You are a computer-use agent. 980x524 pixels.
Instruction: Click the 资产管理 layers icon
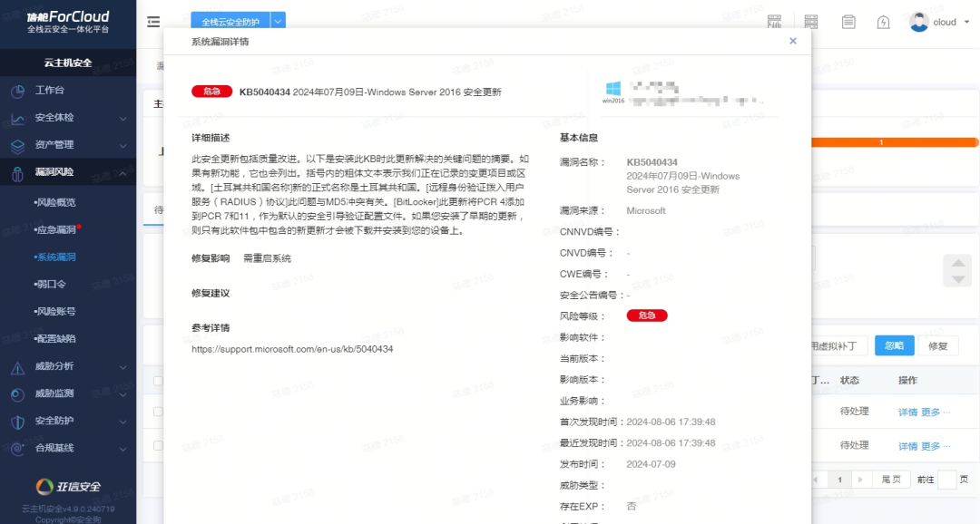tap(17, 146)
